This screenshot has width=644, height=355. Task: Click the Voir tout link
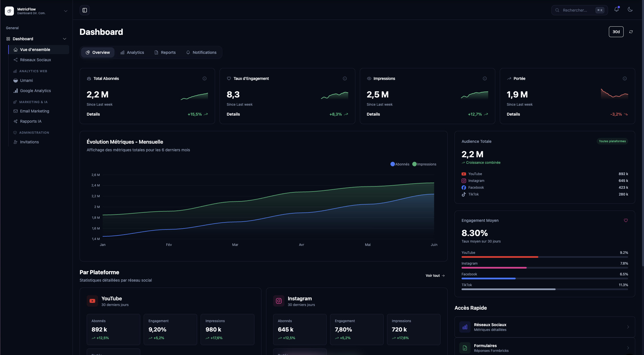tap(435, 276)
